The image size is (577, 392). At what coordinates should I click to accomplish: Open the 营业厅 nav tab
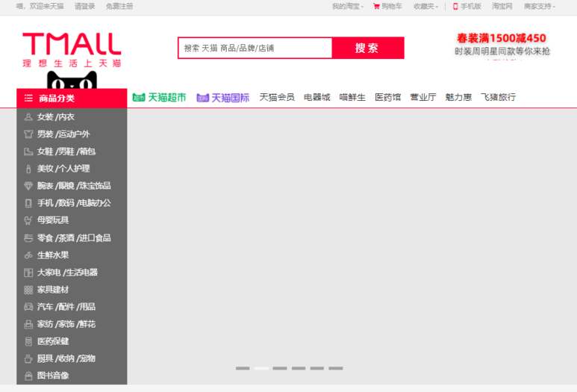pyautogui.click(x=423, y=98)
